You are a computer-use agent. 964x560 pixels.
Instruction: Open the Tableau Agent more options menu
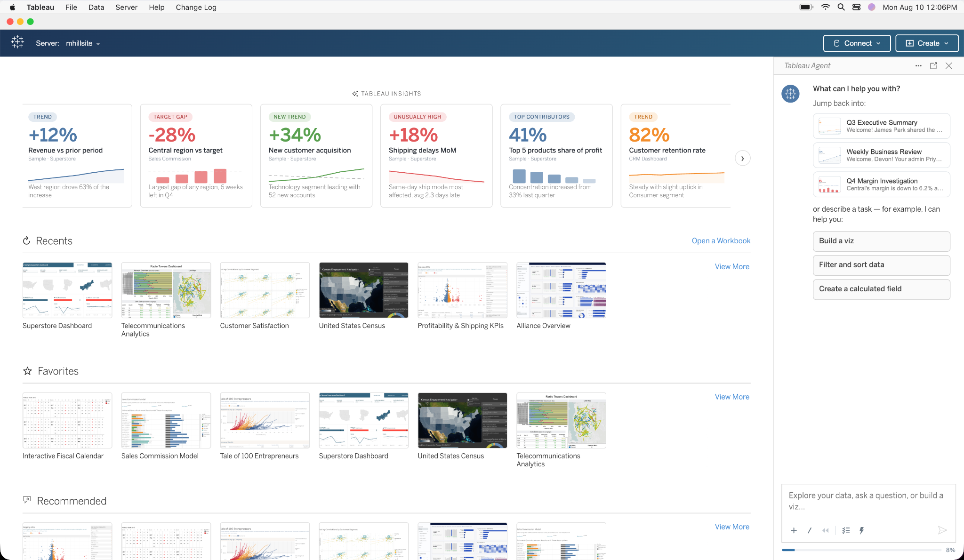click(x=918, y=66)
